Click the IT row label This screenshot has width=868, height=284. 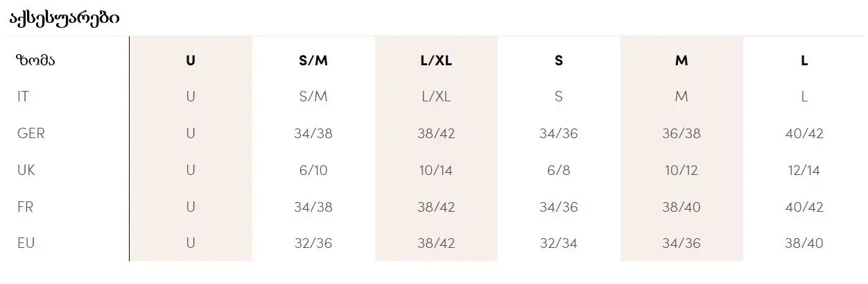23,97
